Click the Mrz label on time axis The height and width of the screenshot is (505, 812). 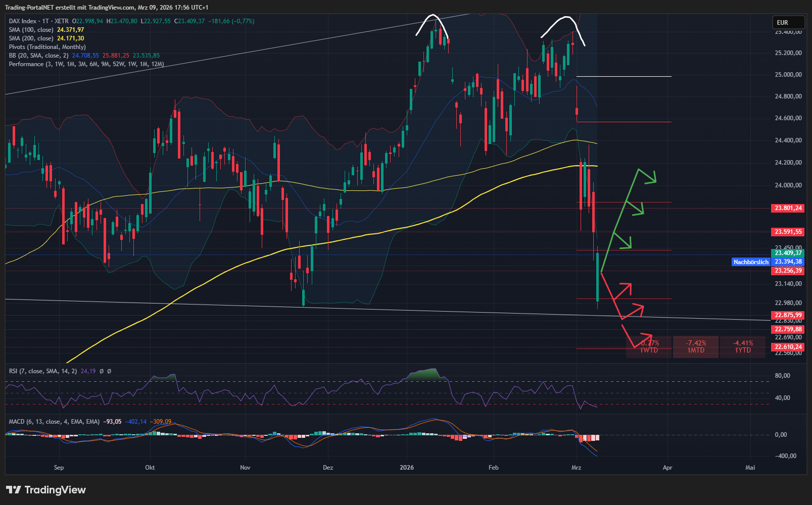(576, 468)
